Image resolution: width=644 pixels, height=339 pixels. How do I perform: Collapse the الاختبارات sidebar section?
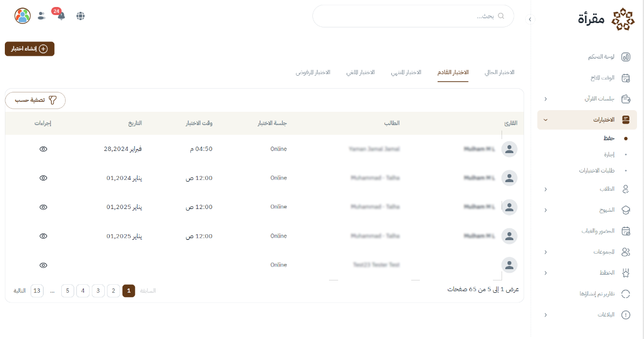coord(546,119)
